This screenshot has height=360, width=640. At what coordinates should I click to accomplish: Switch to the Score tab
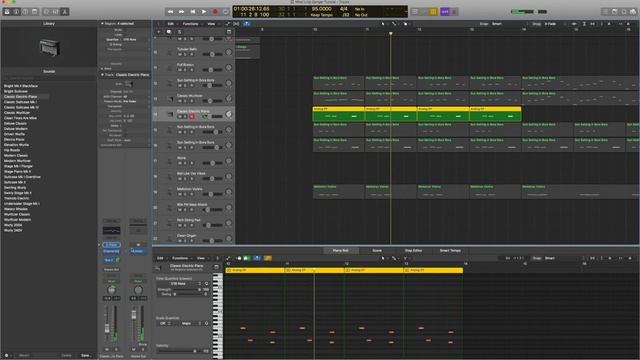pyautogui.click(x=377, y=251)
